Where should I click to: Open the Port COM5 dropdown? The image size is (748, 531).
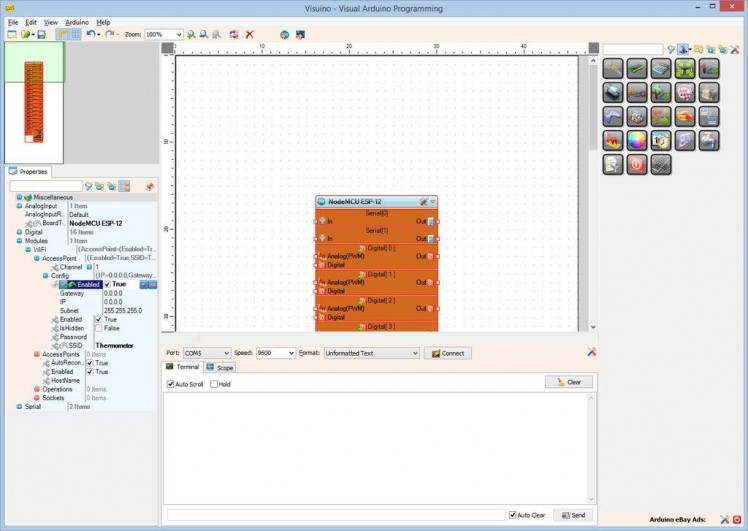tap(225, 353)
